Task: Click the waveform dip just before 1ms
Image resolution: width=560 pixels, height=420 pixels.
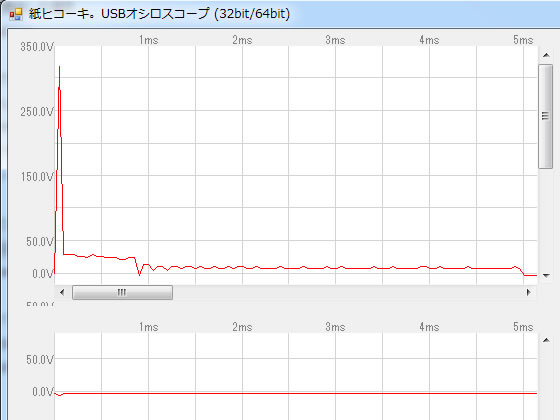Action: click(x=140, y=274)
